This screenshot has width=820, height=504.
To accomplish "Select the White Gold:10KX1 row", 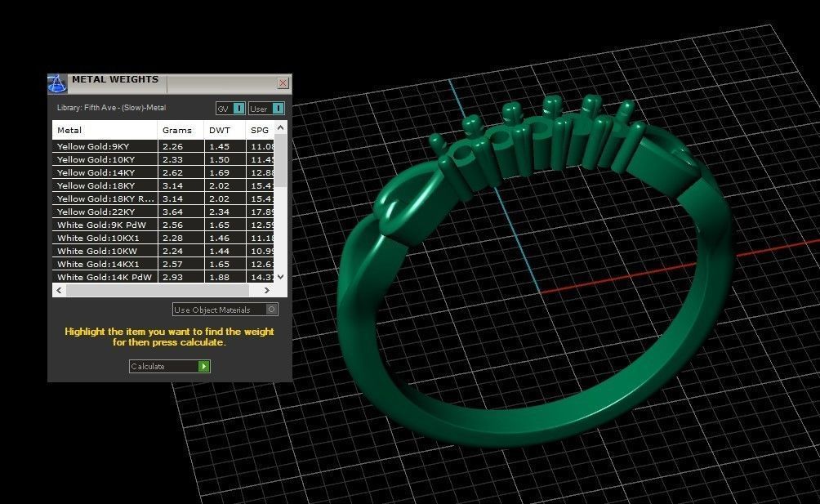I will 163,238.
